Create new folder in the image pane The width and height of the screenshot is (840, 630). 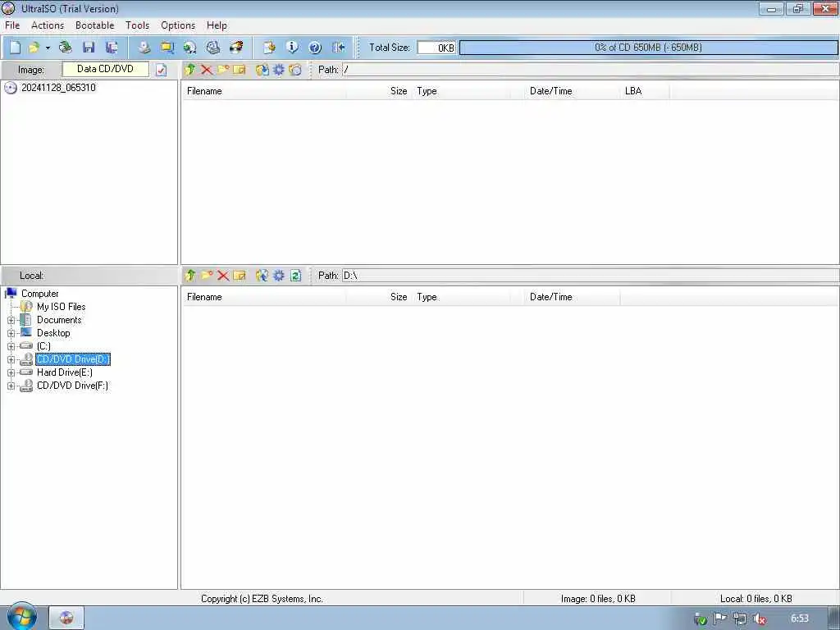coord(223,70)
